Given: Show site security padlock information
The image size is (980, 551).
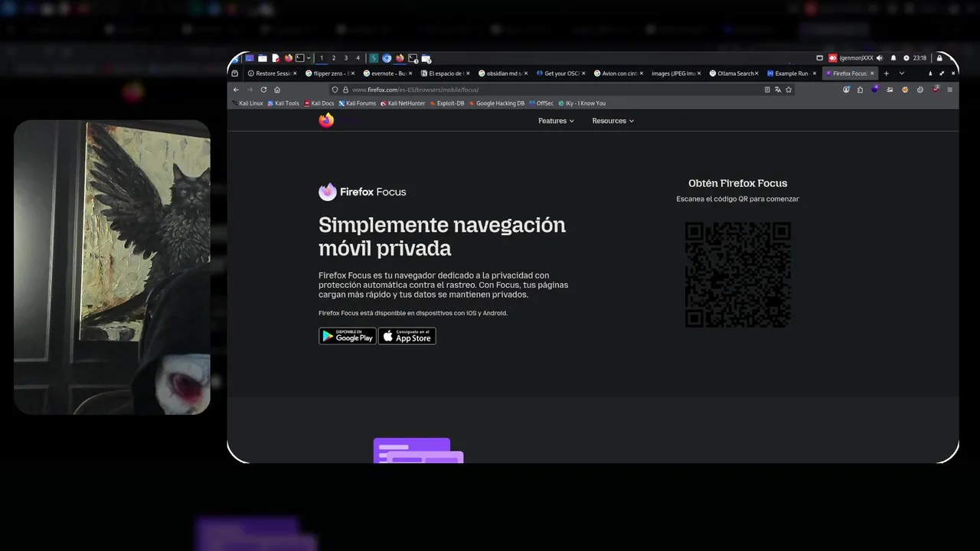Looking at the screenshot, I should coord(345,90).
